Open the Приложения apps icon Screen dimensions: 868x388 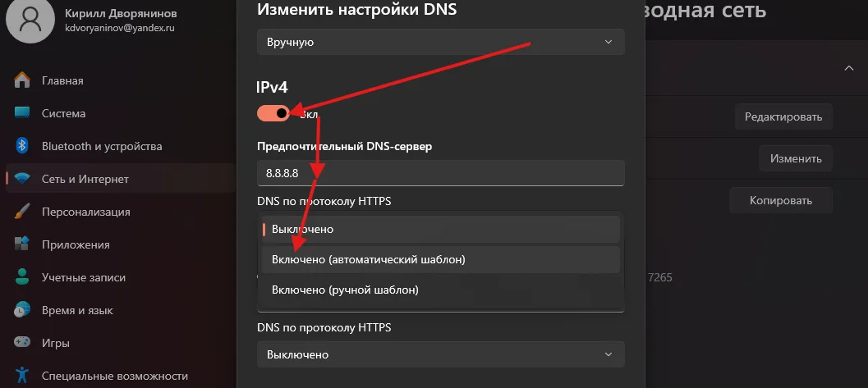point(23,244)
